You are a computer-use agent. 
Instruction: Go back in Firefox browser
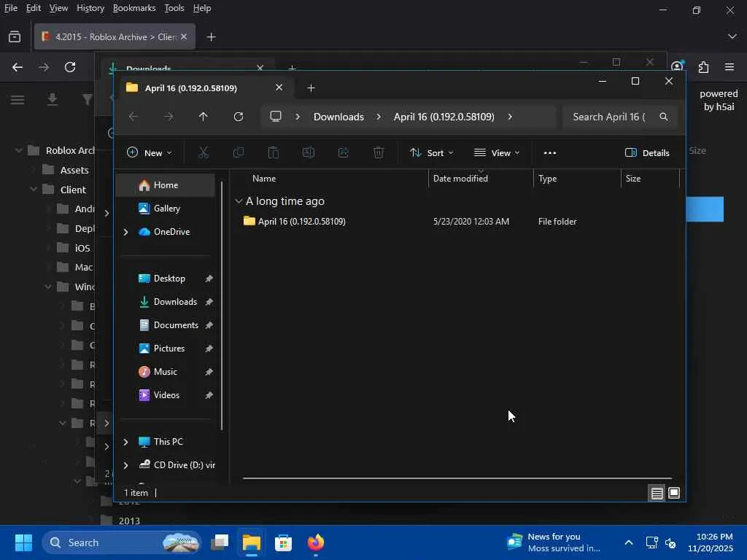tap(18, 67)
